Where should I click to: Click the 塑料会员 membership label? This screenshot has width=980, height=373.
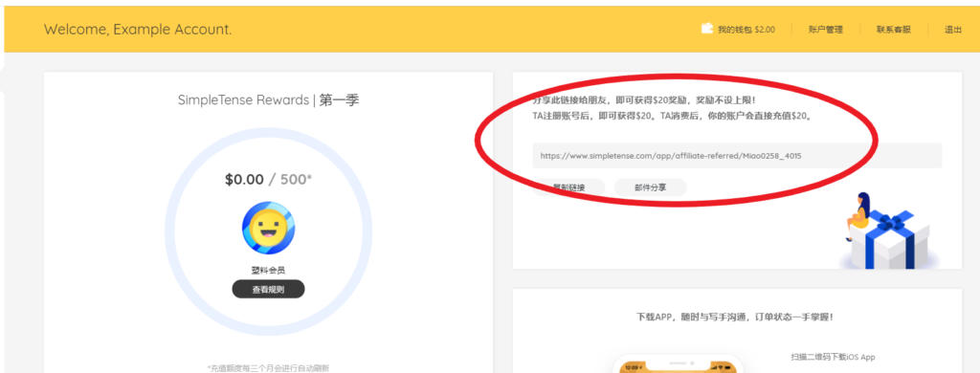268,271
